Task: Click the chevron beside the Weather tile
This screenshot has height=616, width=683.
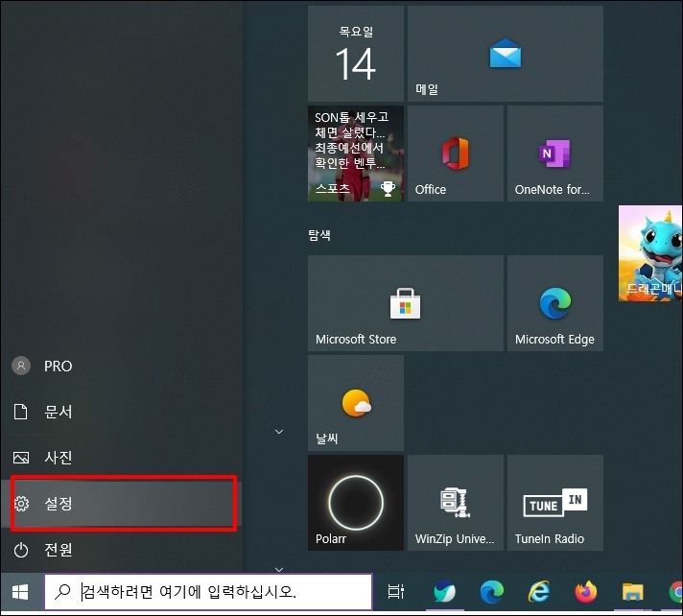Action: click(x=279, y=432)
